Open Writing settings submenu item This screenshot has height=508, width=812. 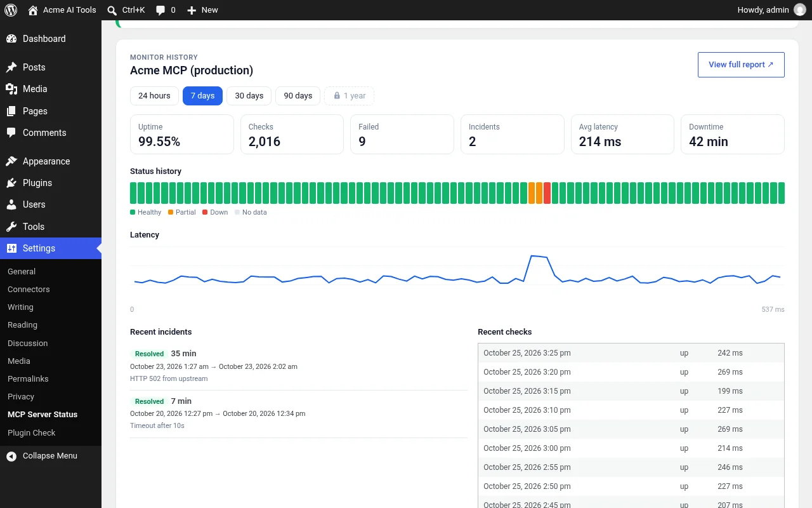point(51,307)
